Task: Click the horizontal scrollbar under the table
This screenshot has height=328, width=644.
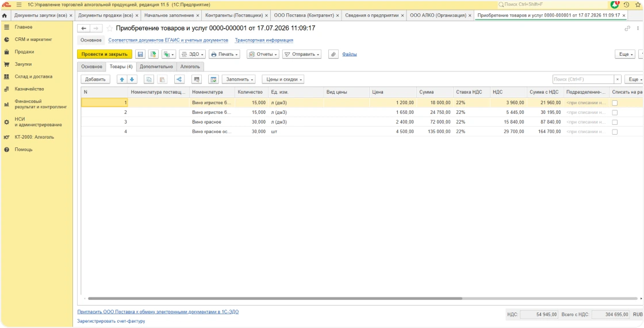Action: point(275,299)
